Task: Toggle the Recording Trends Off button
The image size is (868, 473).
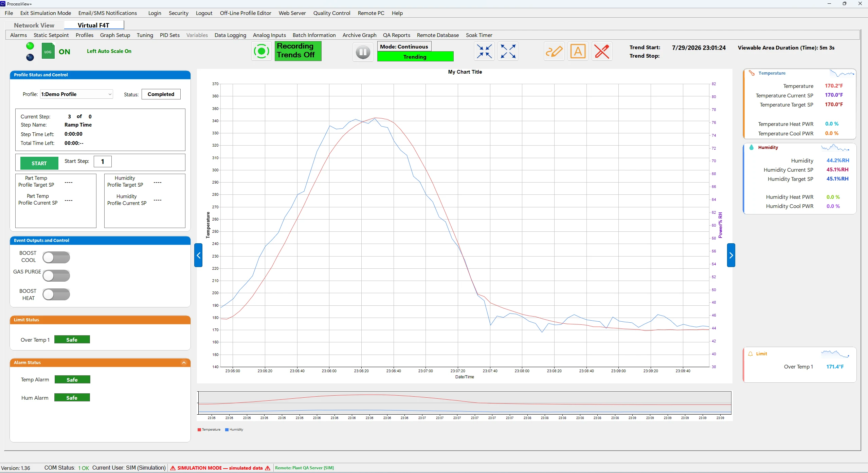Action: tap(298, 51)
